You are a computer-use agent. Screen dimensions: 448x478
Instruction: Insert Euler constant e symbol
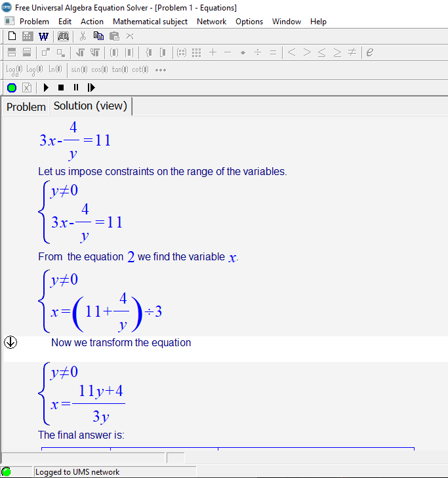370,52
